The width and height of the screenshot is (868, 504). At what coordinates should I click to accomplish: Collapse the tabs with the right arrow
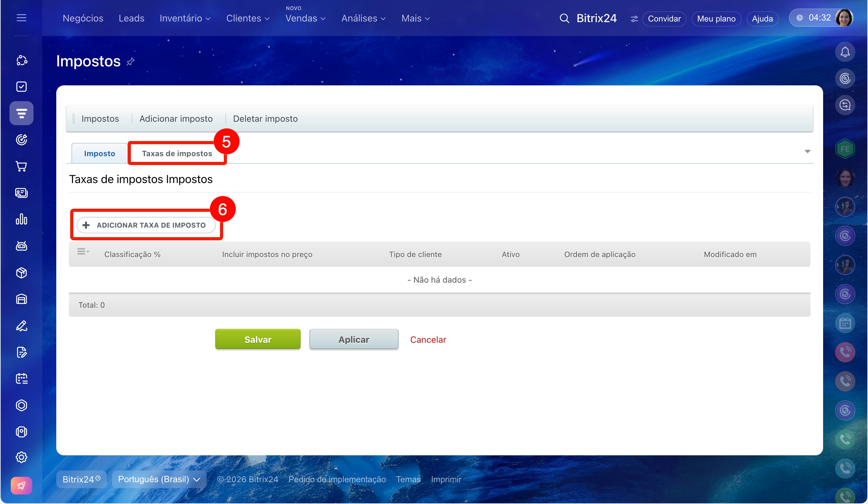807,151
